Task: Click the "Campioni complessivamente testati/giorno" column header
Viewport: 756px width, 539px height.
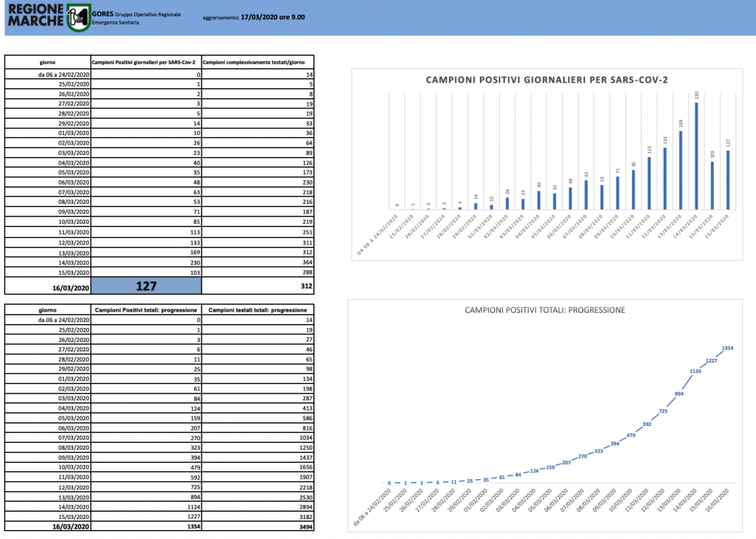Action: coord(254,62)
